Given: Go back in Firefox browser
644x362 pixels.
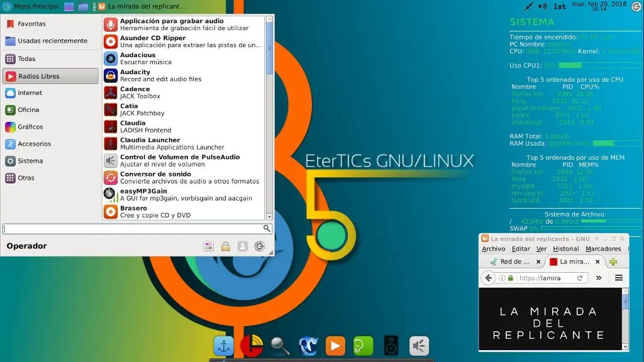Looking at the screenshot, I should point(488,278).
